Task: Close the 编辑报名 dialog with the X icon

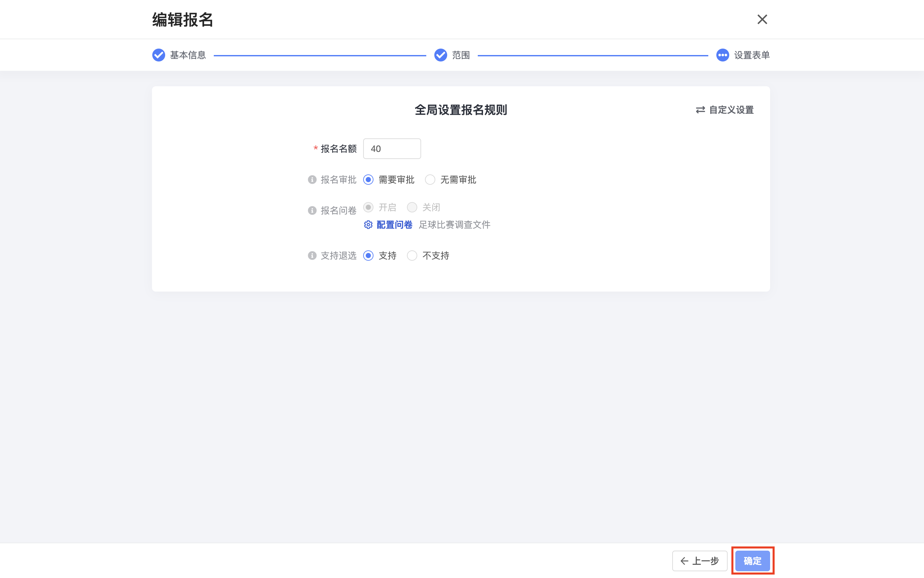Action: click(x=762, y=19)
